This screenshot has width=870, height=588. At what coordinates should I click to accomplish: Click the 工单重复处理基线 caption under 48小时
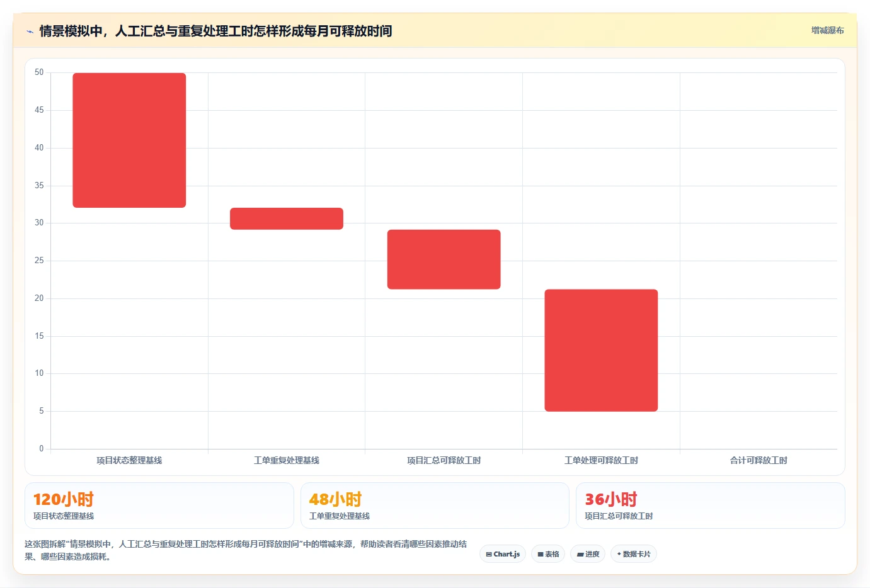tap(340, 516)
